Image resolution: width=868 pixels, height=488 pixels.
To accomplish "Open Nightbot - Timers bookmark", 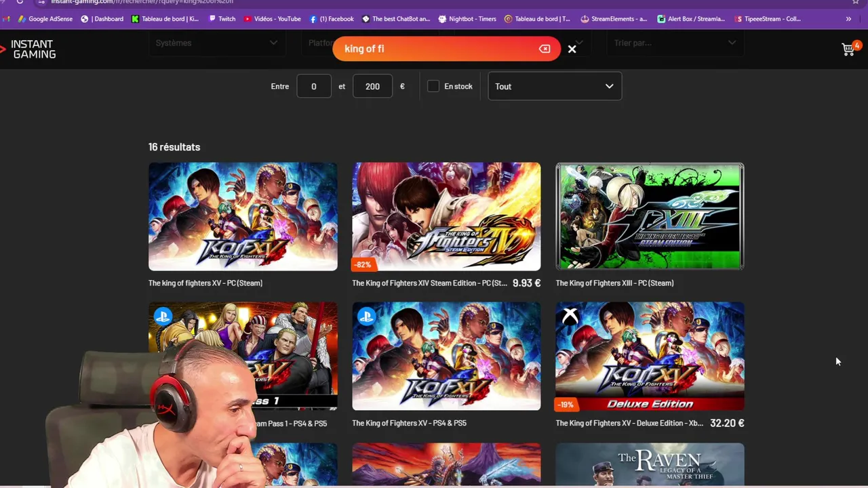I will (468, 19).
